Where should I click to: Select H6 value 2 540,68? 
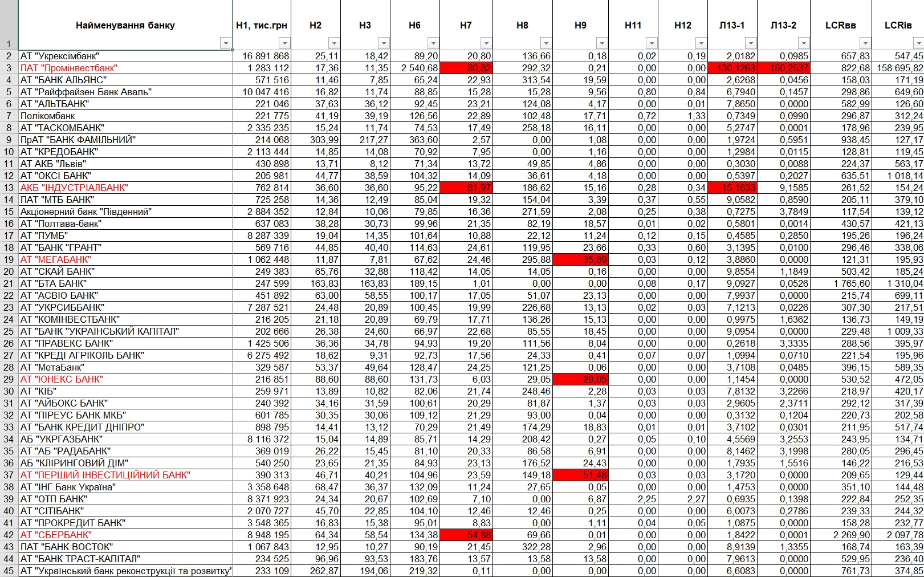click(415, 68)
